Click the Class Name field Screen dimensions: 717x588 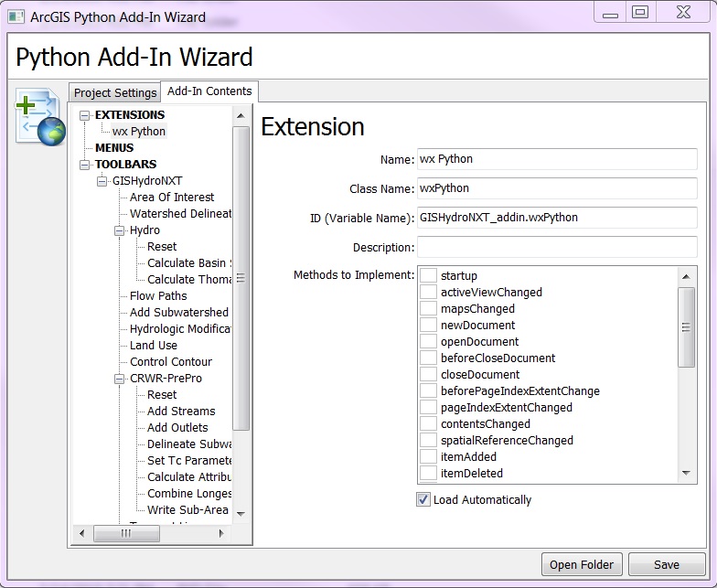point(557,188)
